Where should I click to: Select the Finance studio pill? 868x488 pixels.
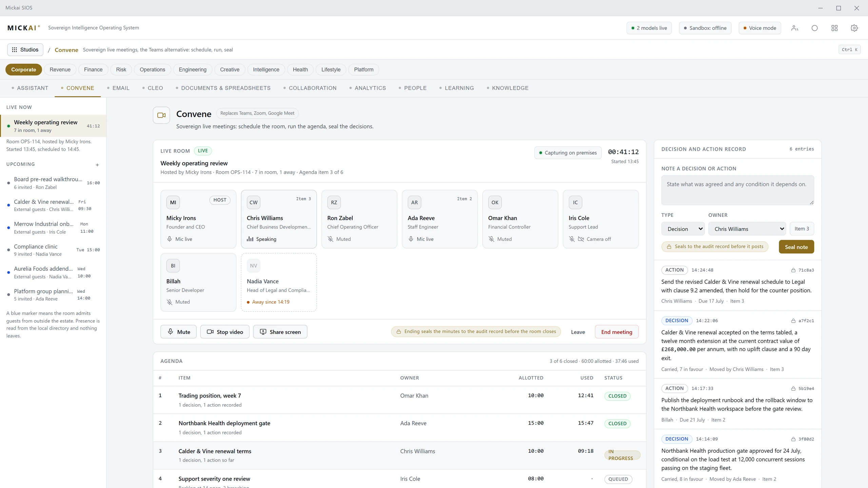point(93,69)
